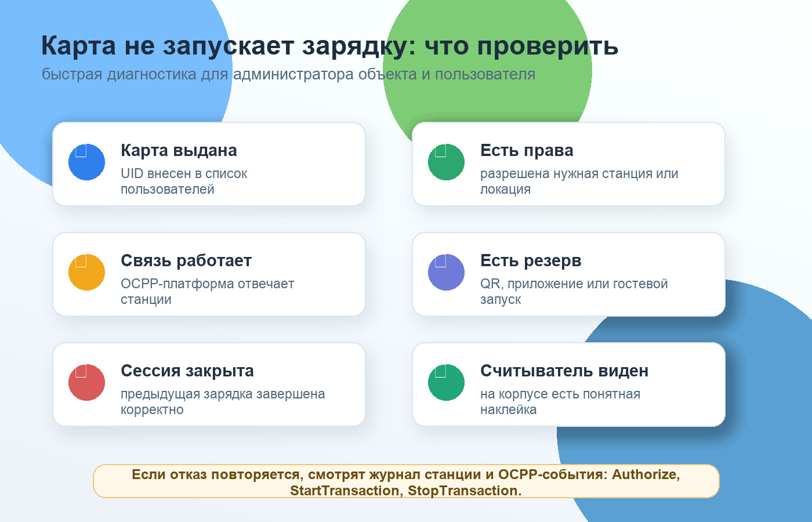Click the text QR, приложение или гостевой запуск

click(x=574, y=292)
